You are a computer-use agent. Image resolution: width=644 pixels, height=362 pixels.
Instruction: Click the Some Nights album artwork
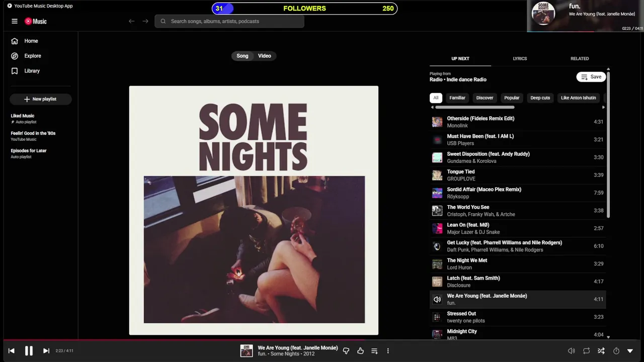click(254, 210)
